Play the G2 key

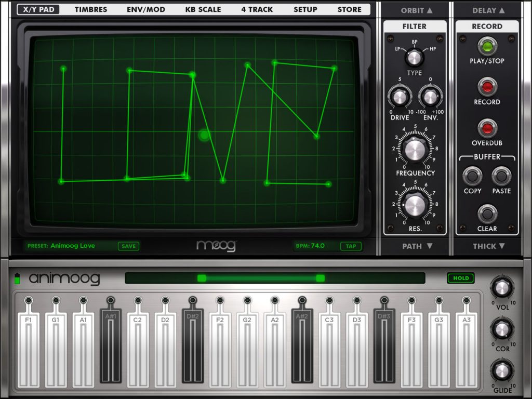click(x=247, y=350)
